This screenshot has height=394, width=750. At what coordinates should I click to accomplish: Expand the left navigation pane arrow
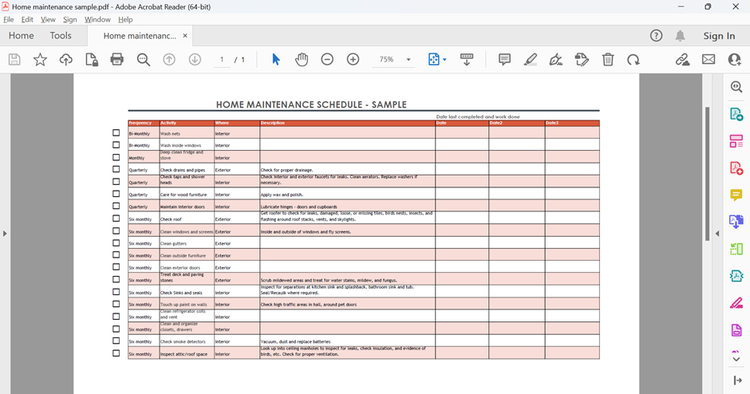tap(5, 233)
